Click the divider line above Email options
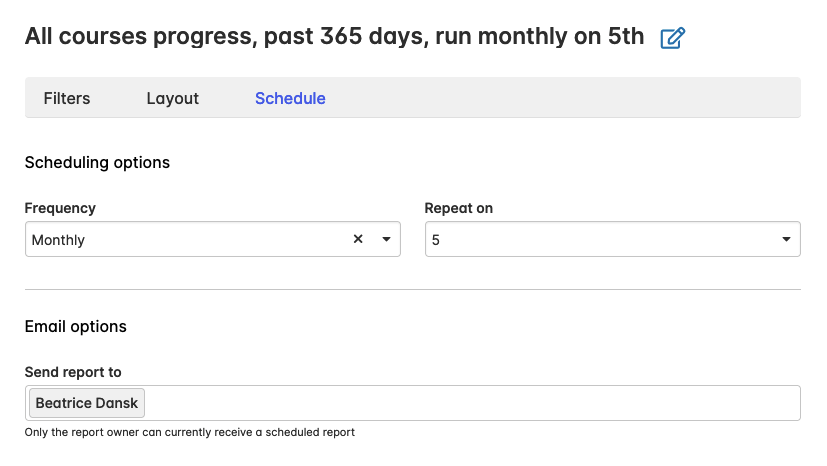Image resolution: width=827 pixels, height=466 pixels. point(412,290)
